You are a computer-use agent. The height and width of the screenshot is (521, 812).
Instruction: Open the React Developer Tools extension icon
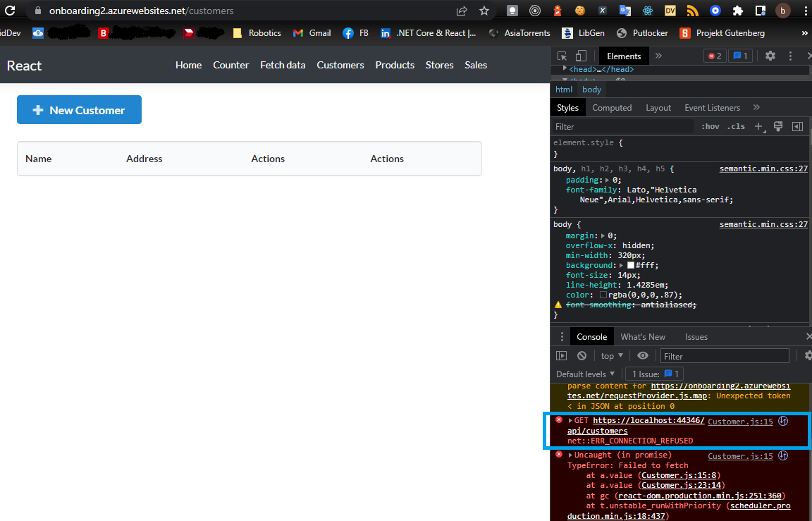(647, 11)
